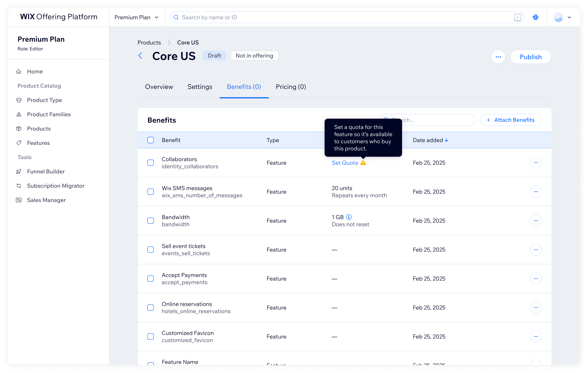Viewport: 588px width, 373px height.
Task: Open Sales Manager in the sidebar
Action: [46, 200]
